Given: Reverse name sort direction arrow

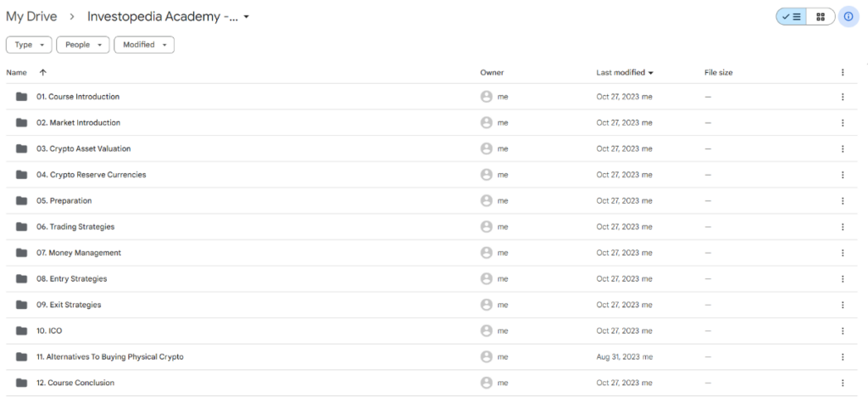Looking at the screenshot, I should coord(43,73).
